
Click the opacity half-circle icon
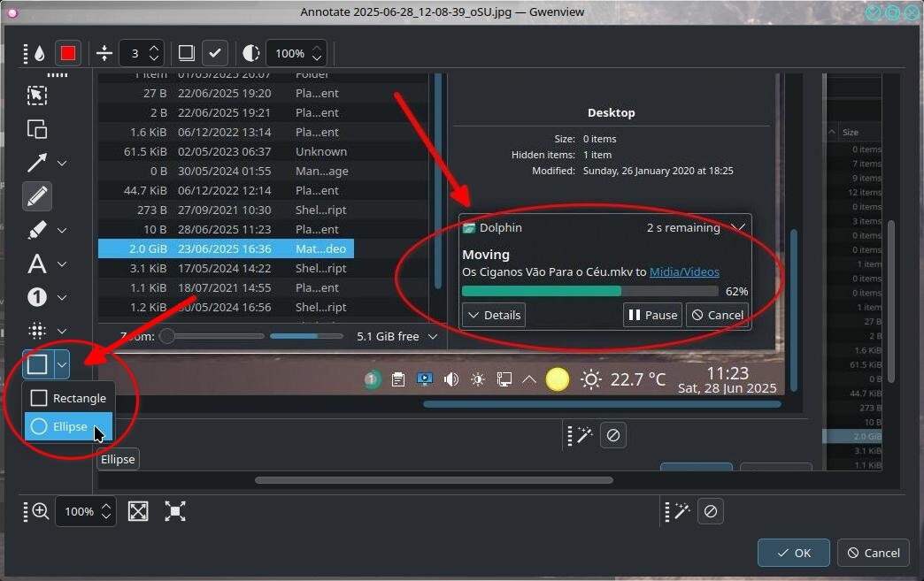tap(251, 54)
